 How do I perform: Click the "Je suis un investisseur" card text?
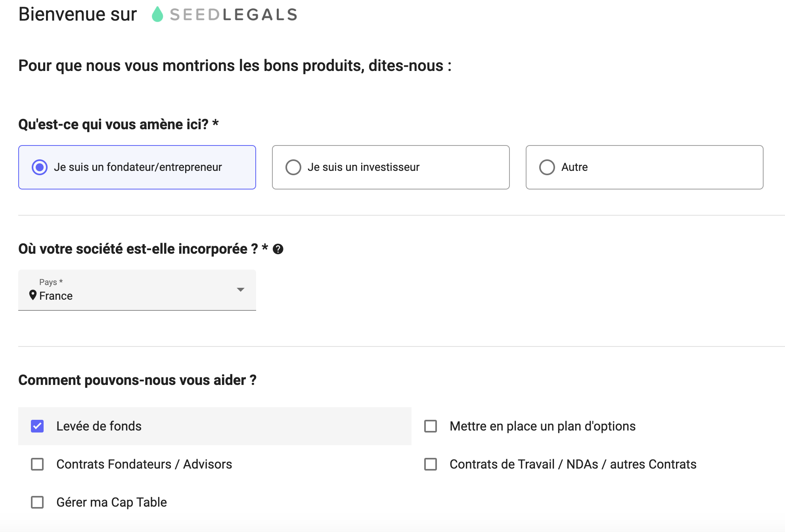tap(363, 167)
